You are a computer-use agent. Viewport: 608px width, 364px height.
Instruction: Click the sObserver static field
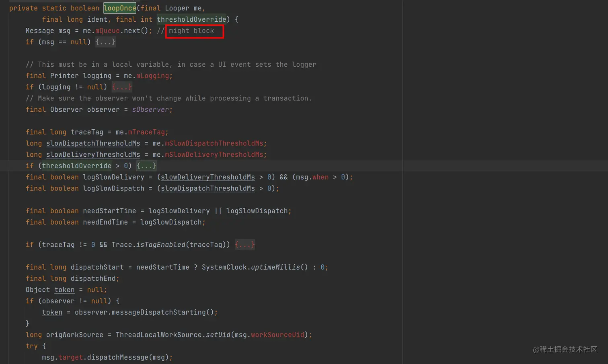pos(150,109)
